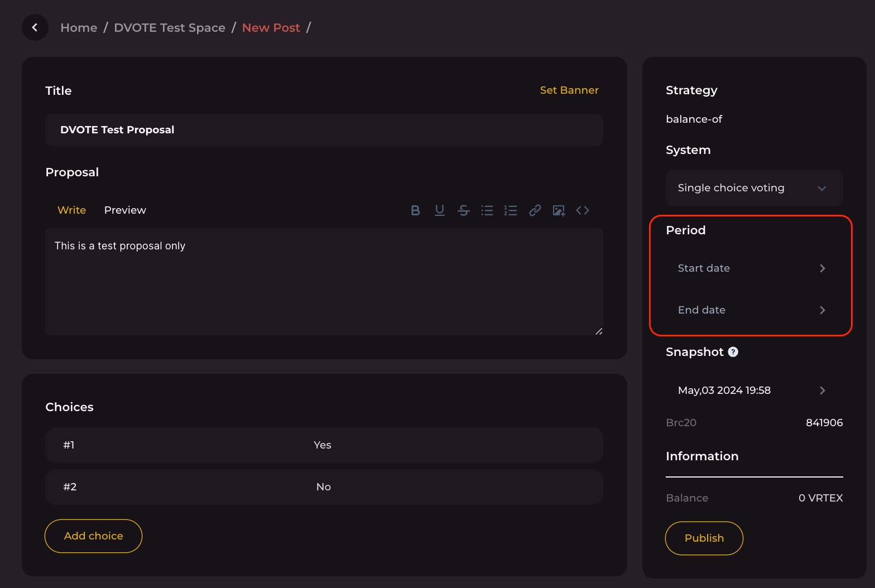Show Snapshot help tooltip icon
875x588 pixels.
[733, 352]
